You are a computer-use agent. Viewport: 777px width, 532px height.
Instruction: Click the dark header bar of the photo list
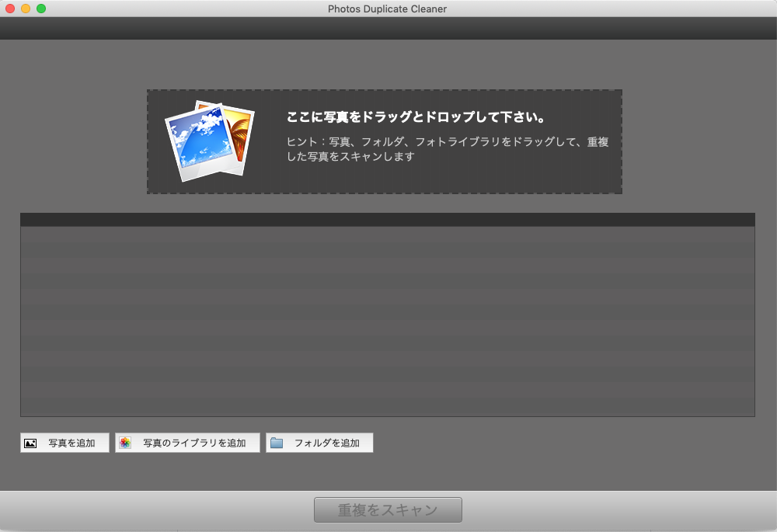[x=388, y=220]
